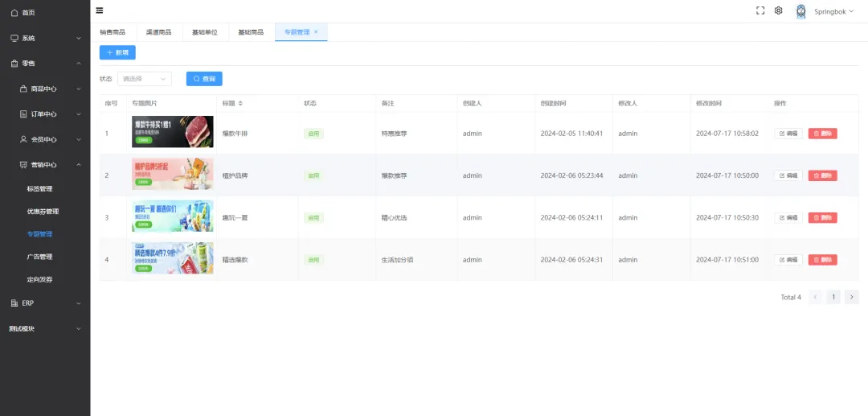The image size is (868, 416).
Task: Open 定向发券 in sidebar
Action: coord(40,280)
